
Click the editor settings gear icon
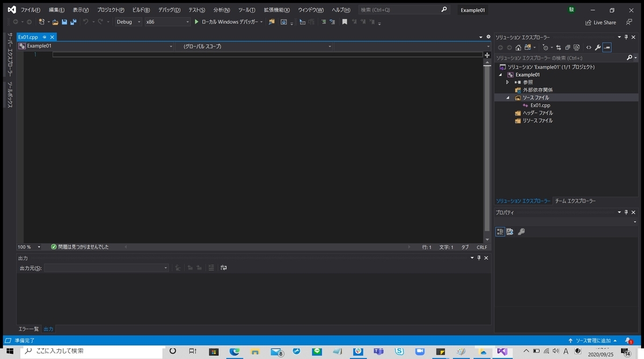[488, 37]
